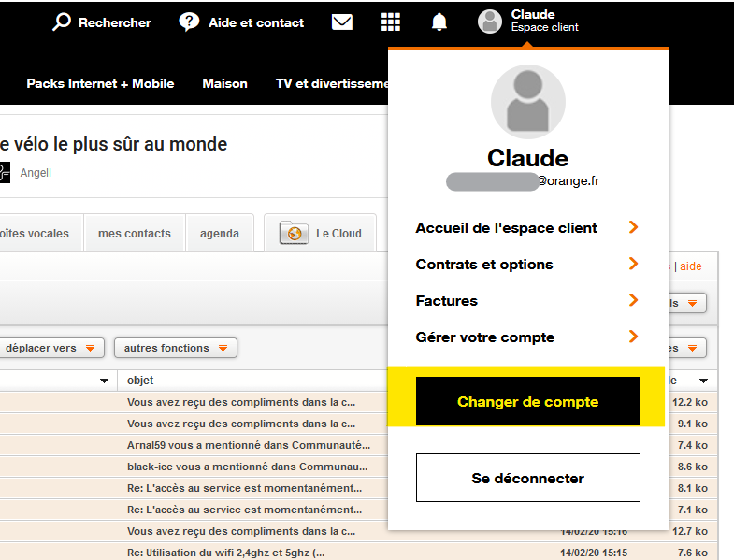The height and width of the screenshot is (560, 734).
Task: Open black-ice vous a mentionné email
Action: [247, 467]
